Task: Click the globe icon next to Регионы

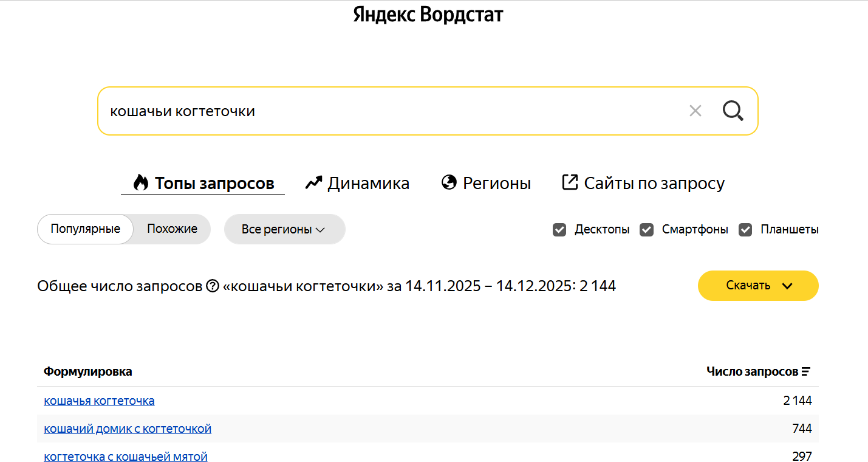Action: click(448, 182)
